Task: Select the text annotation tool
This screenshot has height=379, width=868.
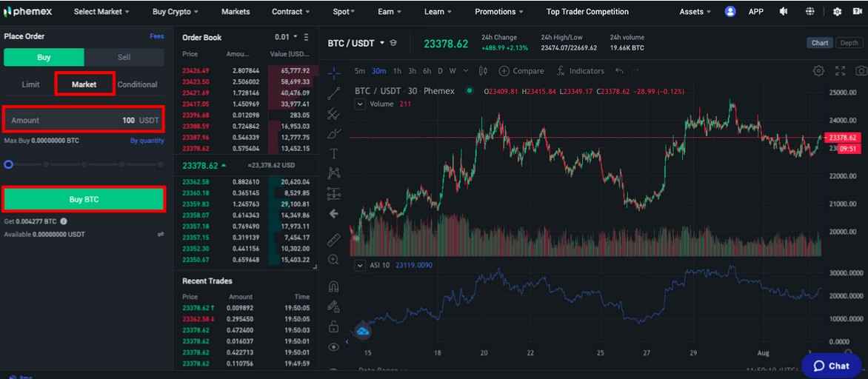Action: pos(334,153)
